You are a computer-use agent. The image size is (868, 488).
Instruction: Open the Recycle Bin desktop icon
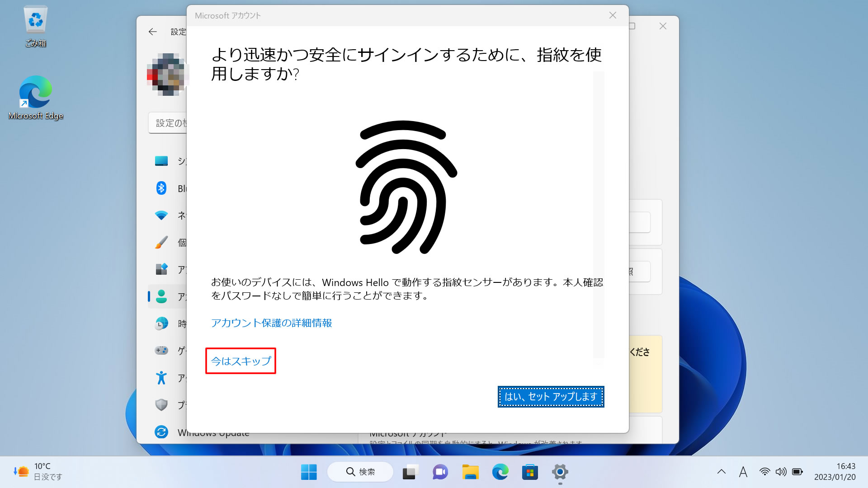(35, 26)
